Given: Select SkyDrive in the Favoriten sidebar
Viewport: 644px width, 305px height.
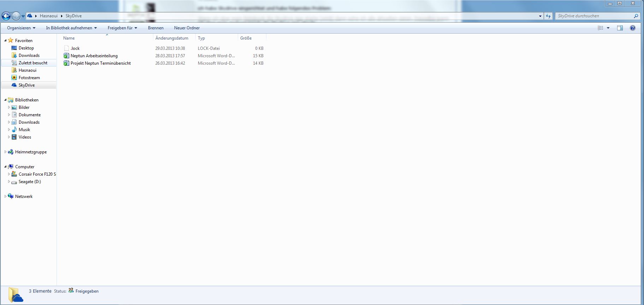Looking at the screenshot, I should click(x=26, y=85).
